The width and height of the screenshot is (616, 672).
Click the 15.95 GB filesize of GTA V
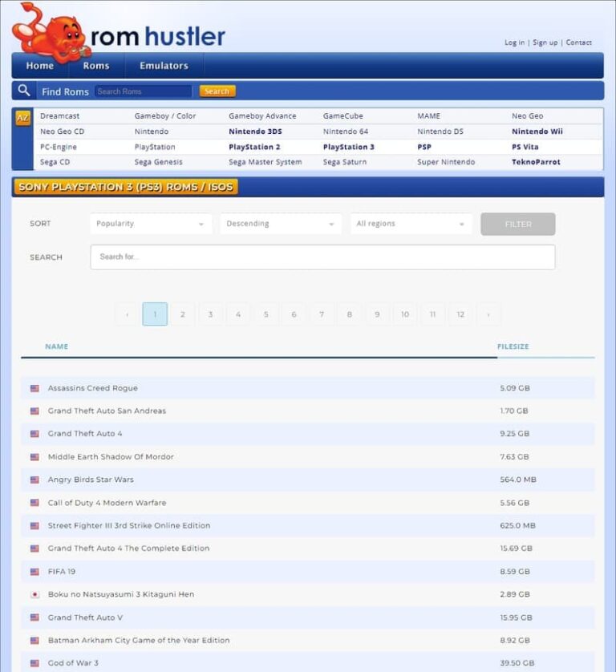516,617
